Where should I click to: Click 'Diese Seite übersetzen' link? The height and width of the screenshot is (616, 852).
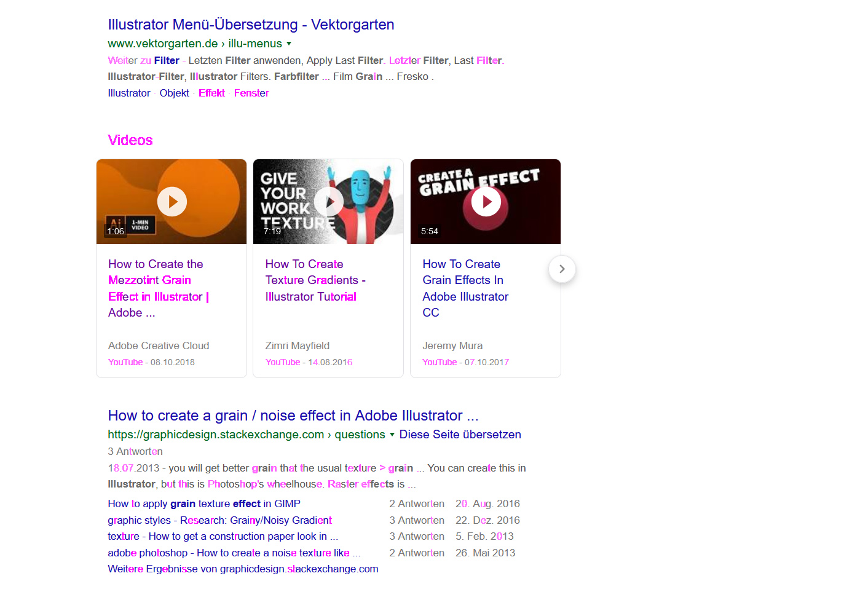tap(460, 435)
